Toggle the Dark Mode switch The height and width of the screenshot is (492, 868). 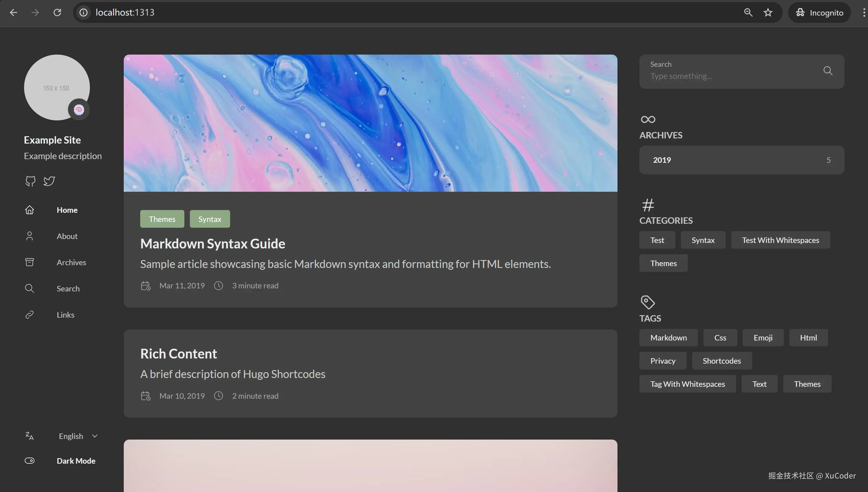coord(30,461)
